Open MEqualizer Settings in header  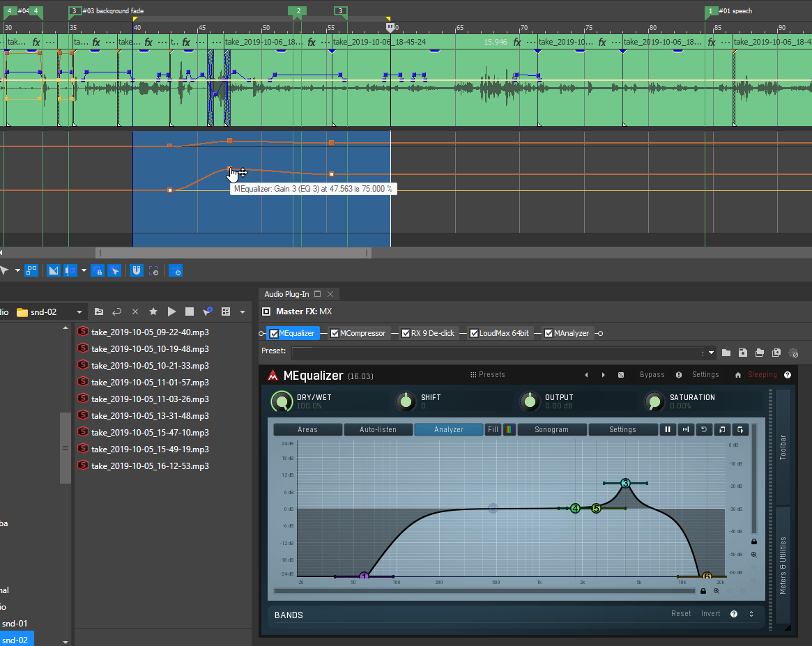(705, 375)
